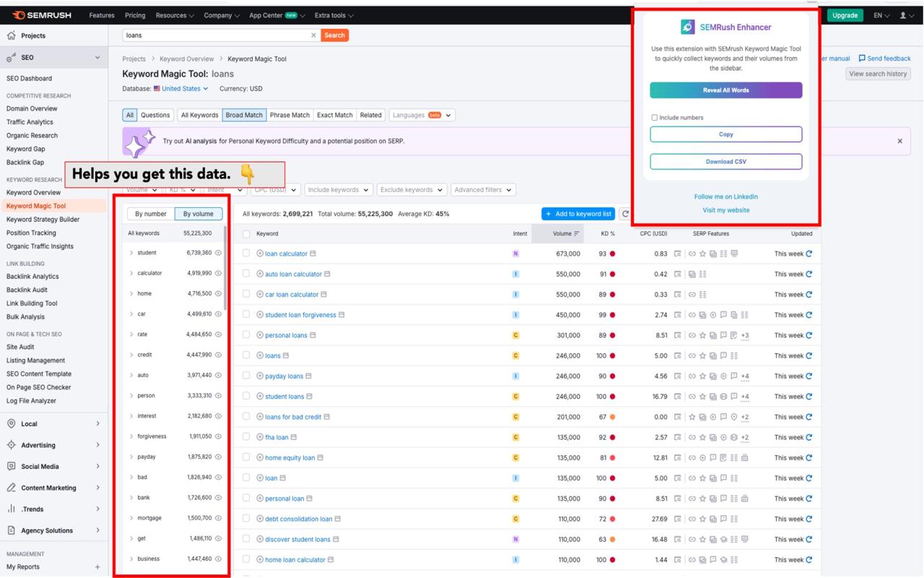Add loan calculator keyword with plus icon

(x=260, y=254)
